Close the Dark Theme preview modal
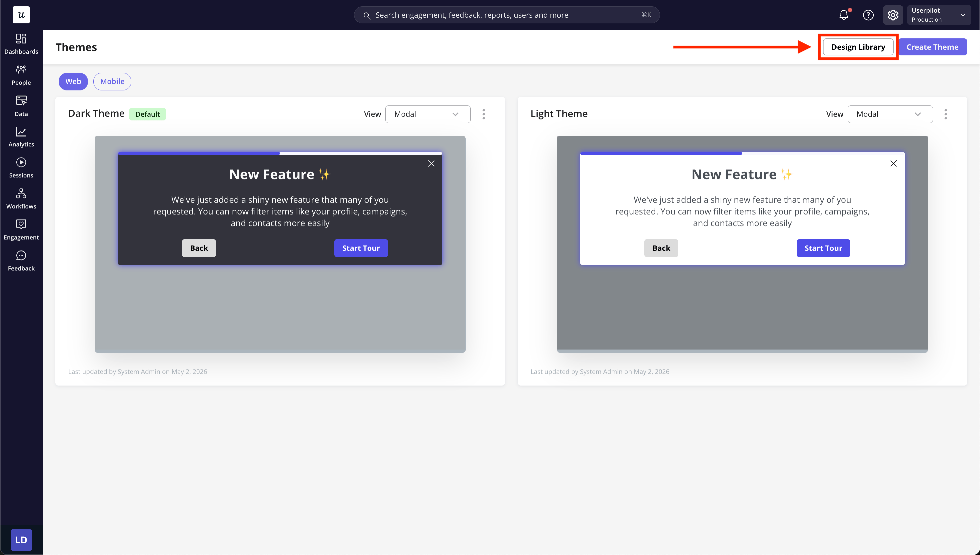980x555 pixels. [431, 163]
